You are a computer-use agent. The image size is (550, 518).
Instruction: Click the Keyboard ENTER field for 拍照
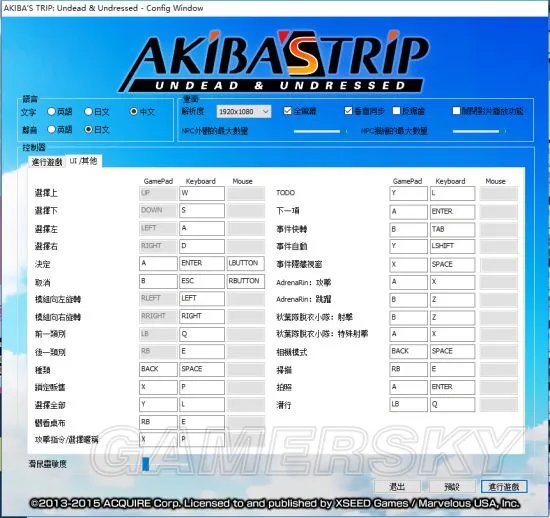click(x=452, y=387)
